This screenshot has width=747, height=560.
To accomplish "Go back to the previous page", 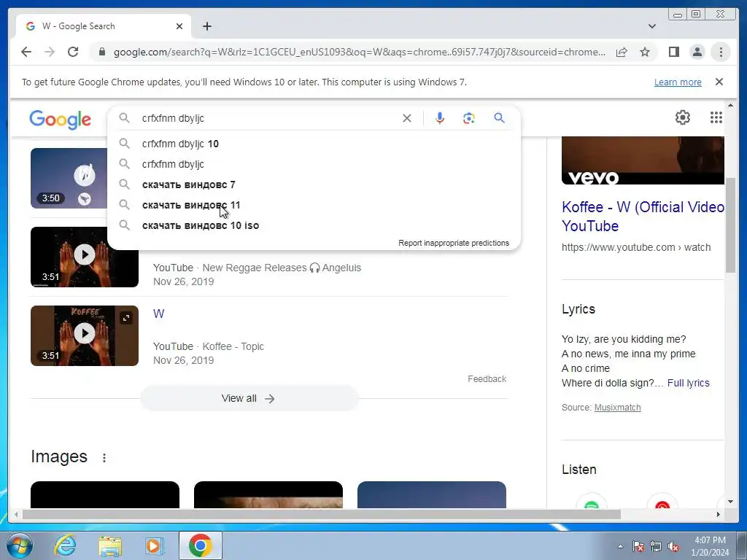I will coord(26,52).
